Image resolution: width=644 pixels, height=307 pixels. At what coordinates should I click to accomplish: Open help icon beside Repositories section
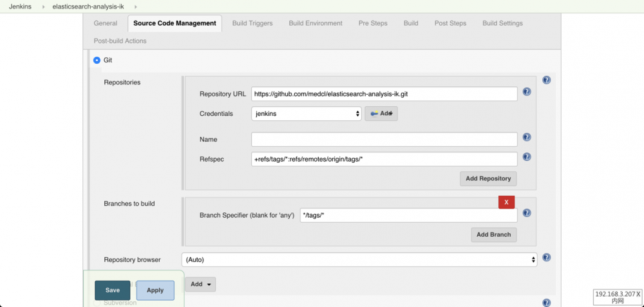click(546, 80)
